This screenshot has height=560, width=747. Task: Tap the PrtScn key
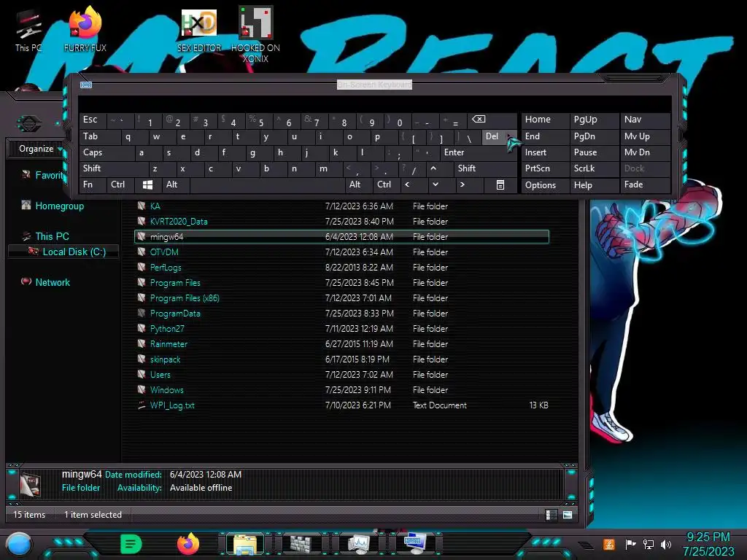[545, 168]
